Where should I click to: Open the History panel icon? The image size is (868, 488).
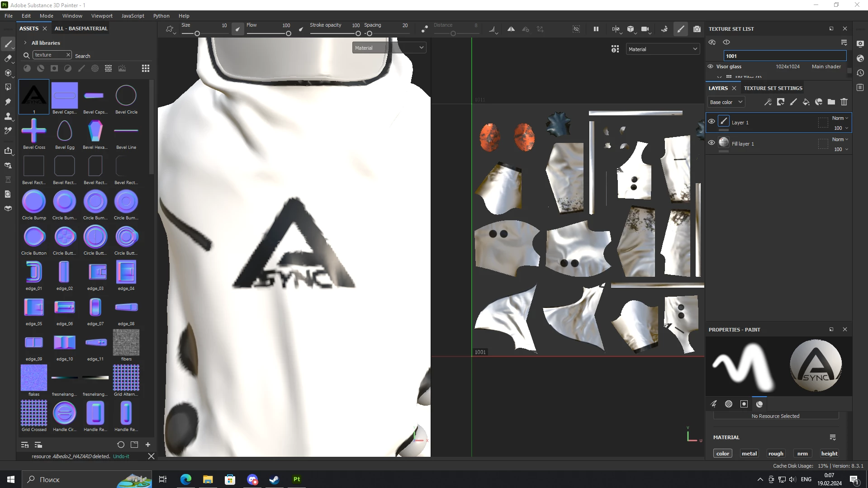pos(860,73)
